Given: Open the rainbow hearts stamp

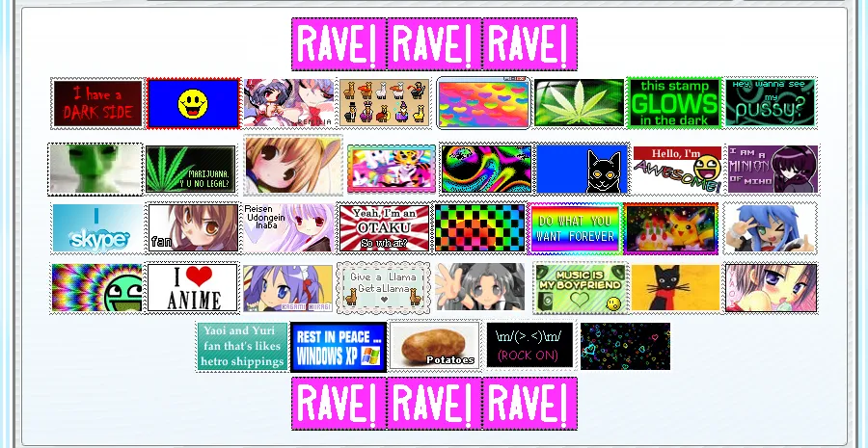Looking at the screenshot, I should (x=483, y=103).
